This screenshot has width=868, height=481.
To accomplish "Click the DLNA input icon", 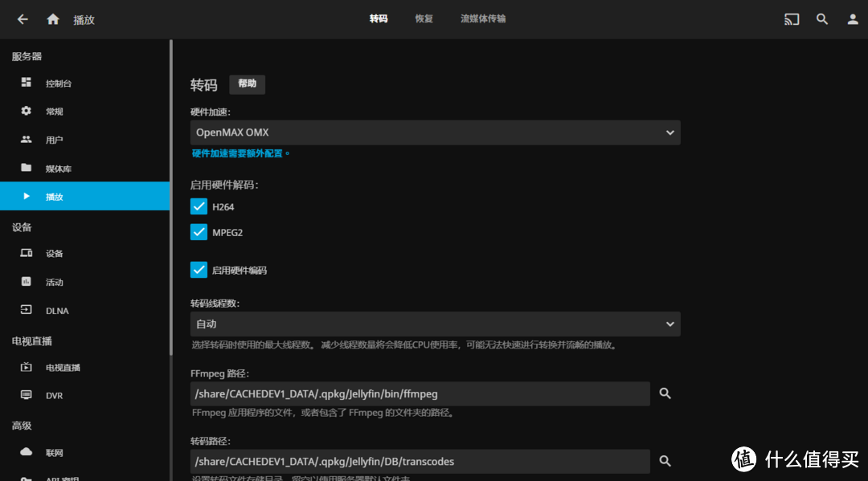I will coord(26,310).
